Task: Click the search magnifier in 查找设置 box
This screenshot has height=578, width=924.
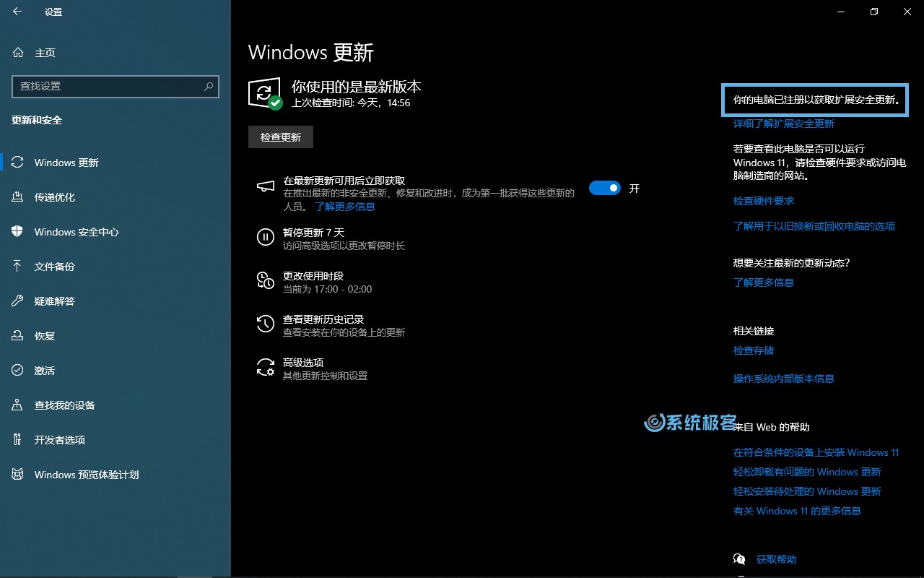Action: pos(209,86)
